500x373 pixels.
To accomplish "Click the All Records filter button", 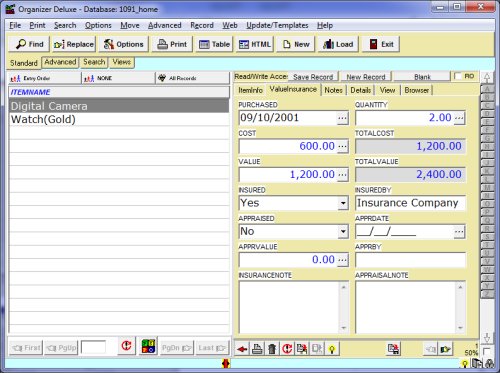I will (193, 78).
